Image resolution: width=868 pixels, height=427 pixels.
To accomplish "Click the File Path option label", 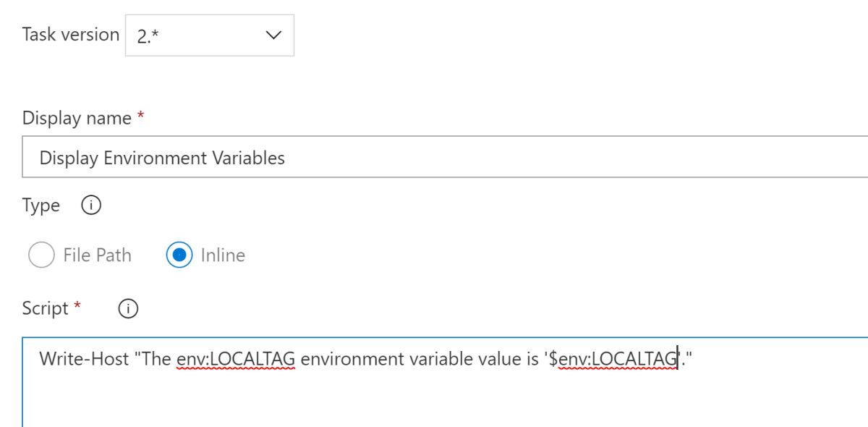I will tap(97, 255).
